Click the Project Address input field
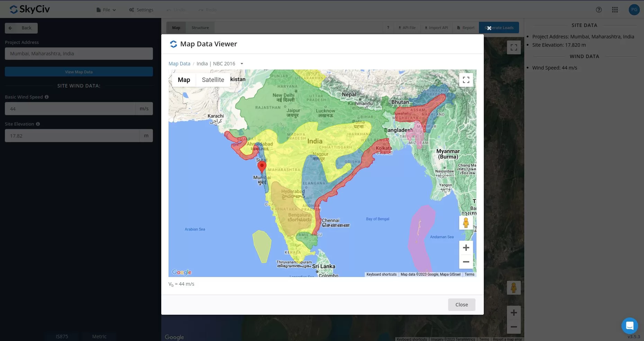The height and width of the screenshot is (341, 644). [x=79, y=54]
